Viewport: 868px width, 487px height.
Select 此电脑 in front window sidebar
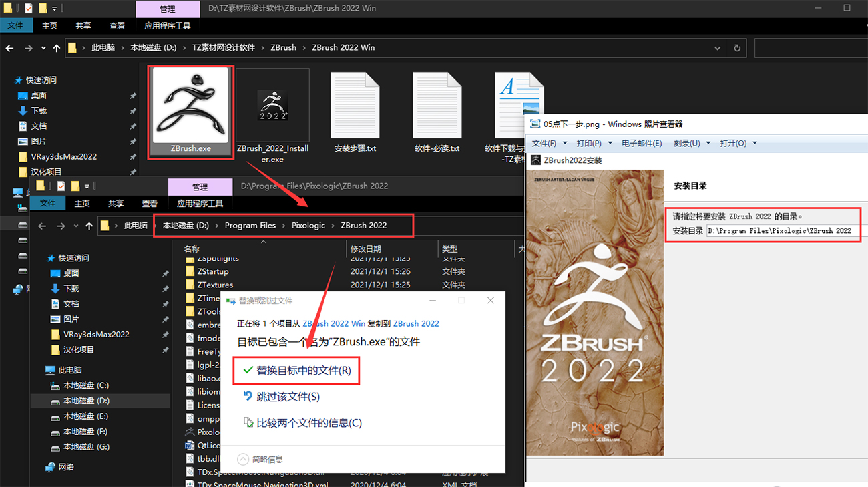pos(70,370)
